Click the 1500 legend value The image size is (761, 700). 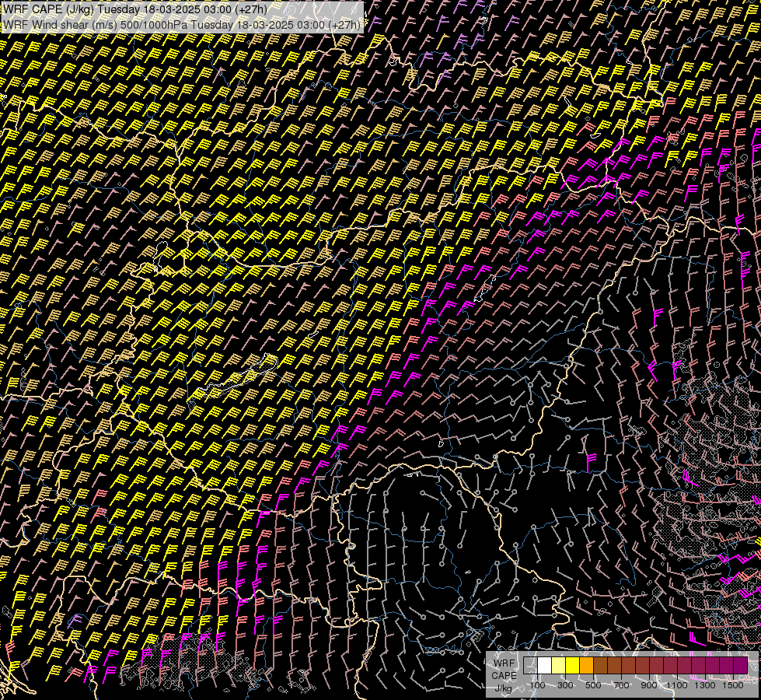733,685
